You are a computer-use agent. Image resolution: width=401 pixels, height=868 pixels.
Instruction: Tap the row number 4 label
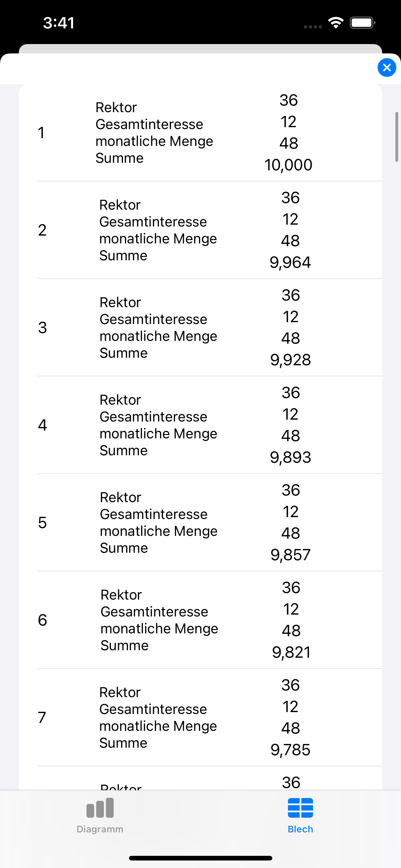click(42, 425)
